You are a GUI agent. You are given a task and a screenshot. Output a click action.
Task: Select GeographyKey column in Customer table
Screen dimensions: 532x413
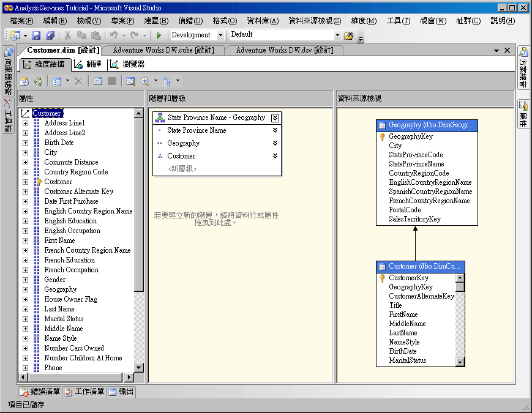pyautogui.click(x=411, y=287)
